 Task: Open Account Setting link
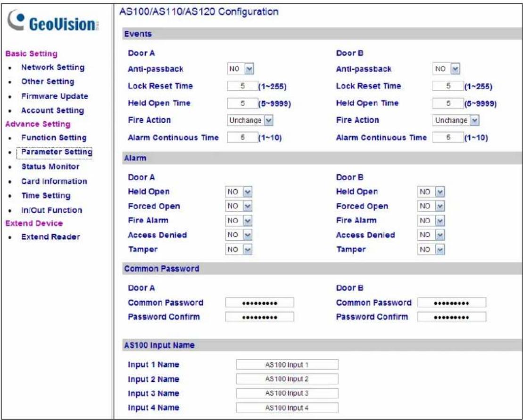pos(52,110)
